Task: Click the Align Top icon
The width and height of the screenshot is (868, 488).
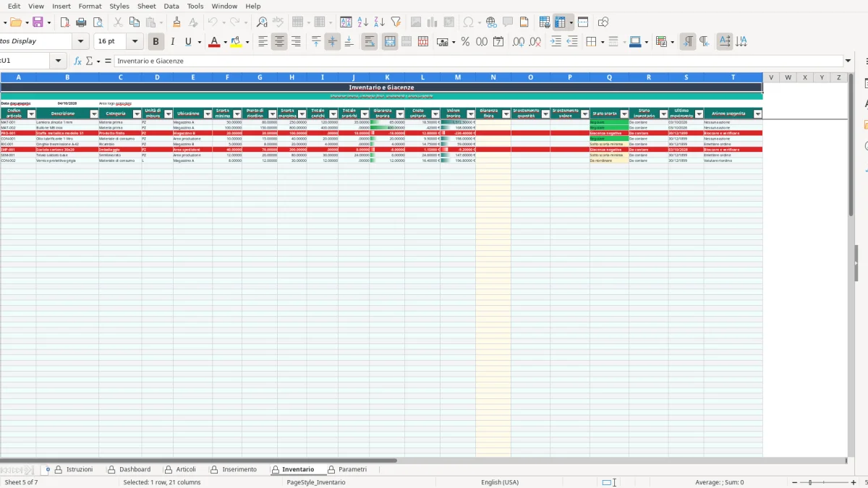Action: click(x=316, y=42)
